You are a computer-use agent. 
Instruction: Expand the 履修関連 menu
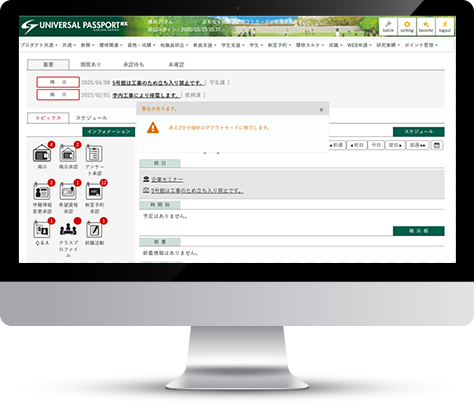(111, 45)
